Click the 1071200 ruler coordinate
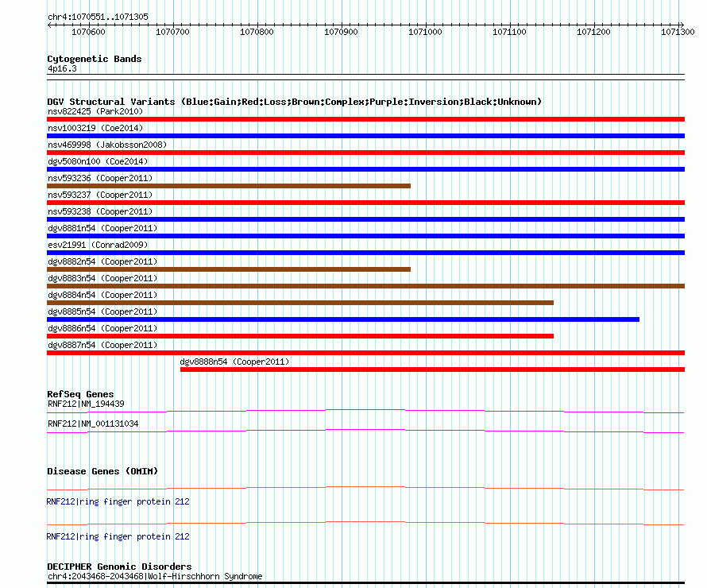This screenshot has width=707, height=588. (593, 32)
